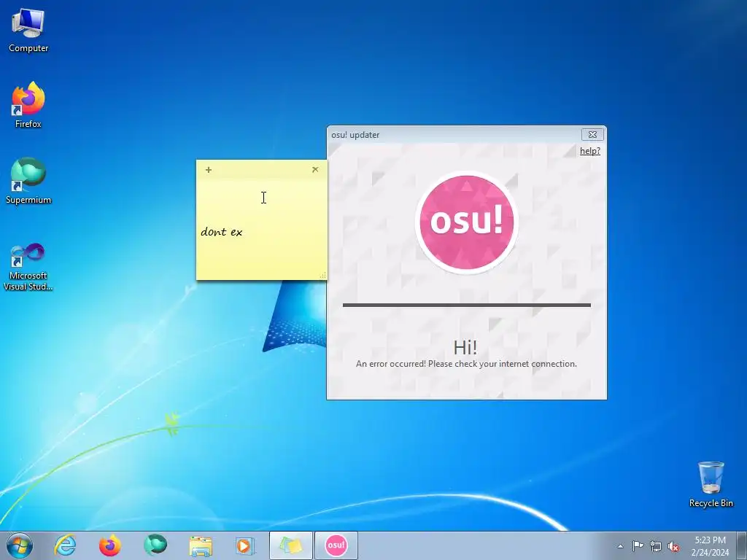
Task: Add a new sticky note with plus
Action: (208, 169)
